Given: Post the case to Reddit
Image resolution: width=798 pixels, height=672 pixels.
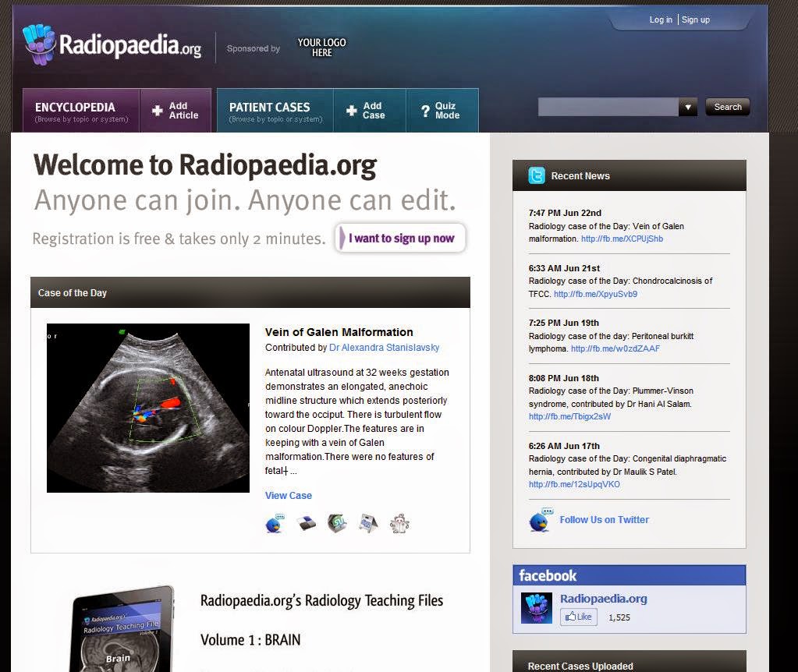Looking at the screenshot, I should pos(398,523).
